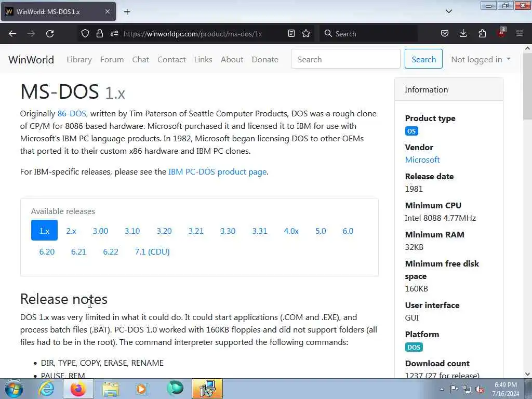Select release 2.x
532x399 pixels.
(x=71, y=231)
